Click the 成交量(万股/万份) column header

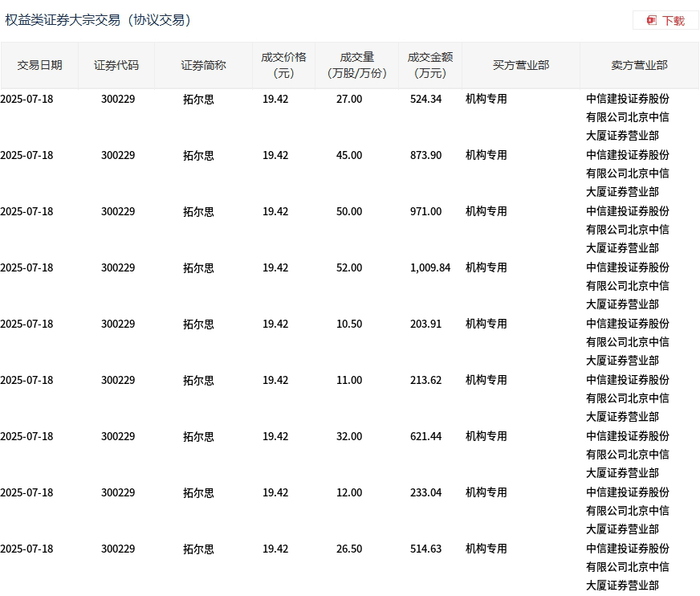(357, 66)
